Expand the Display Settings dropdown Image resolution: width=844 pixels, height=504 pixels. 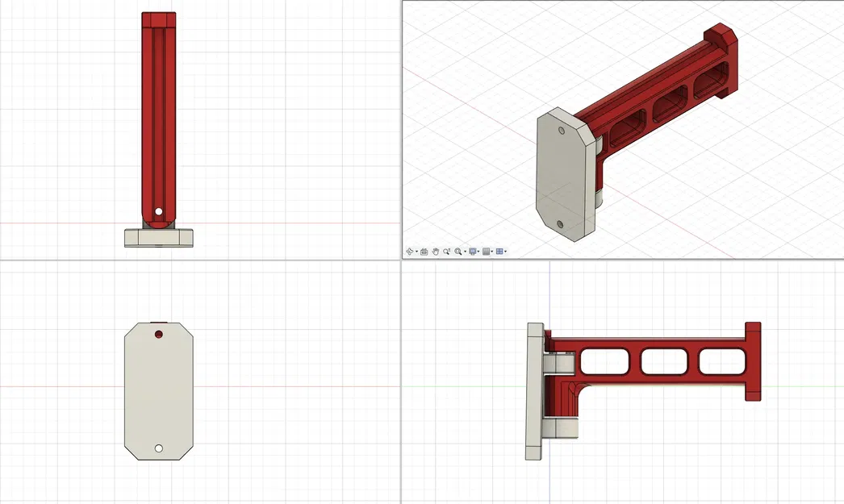tap(478, 251)
